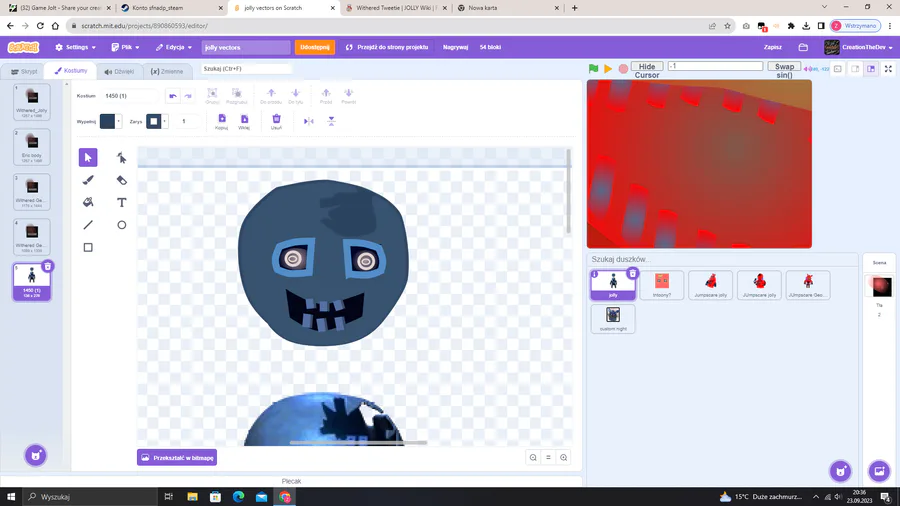Open the Edycja menu

pyautogui.click(x=173, y=47)
